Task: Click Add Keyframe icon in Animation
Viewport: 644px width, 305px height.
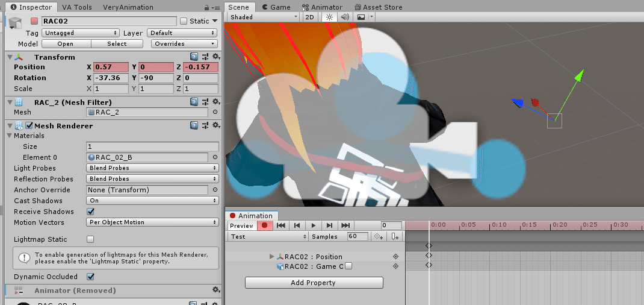Action: (378, 236)
